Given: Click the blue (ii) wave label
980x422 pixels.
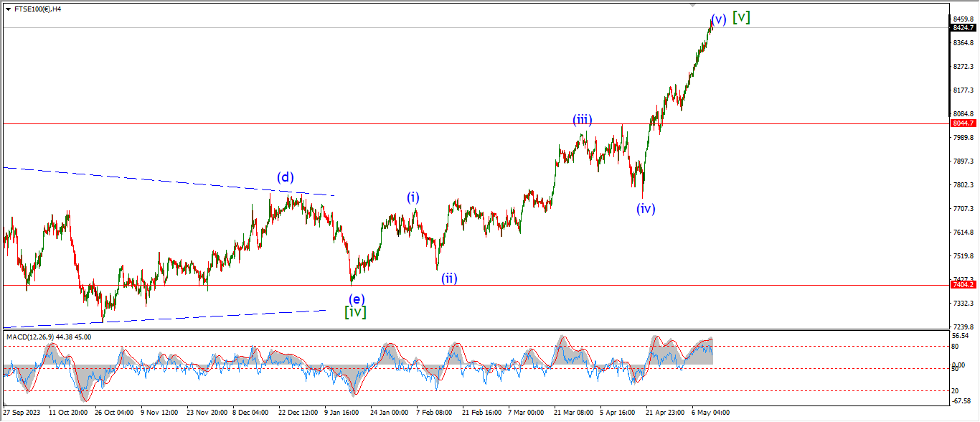Looking at the screenshot, I should 449,278.
